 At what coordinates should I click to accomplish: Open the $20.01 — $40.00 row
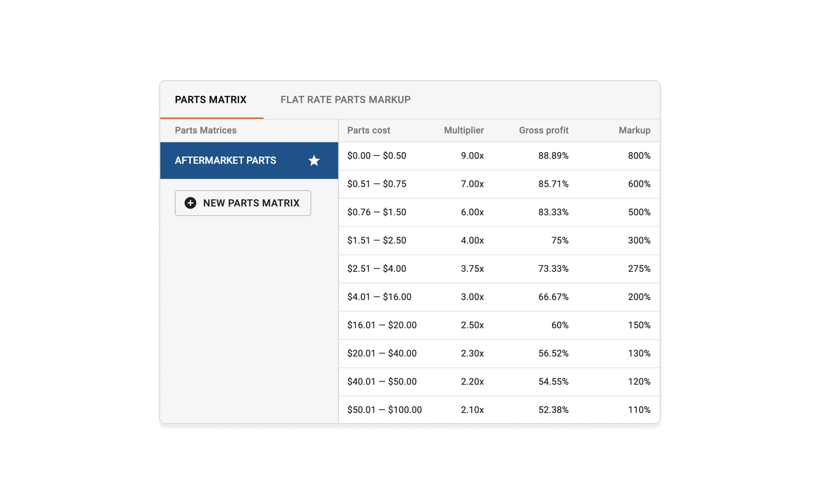[382, 353]
